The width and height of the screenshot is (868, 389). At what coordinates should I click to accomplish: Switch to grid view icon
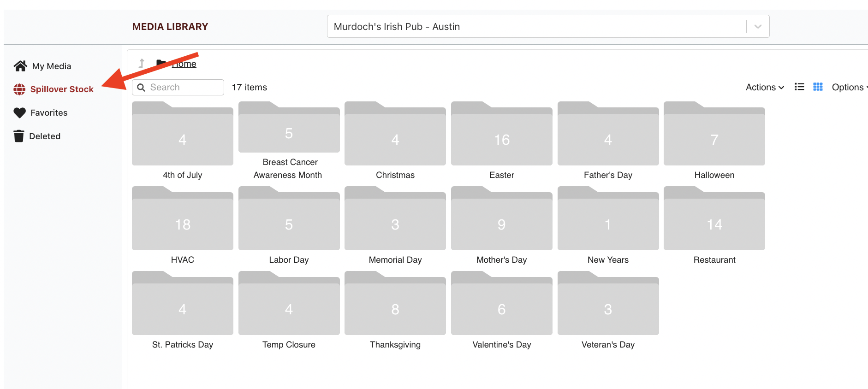pyautogui.click(x=818, y=87)
